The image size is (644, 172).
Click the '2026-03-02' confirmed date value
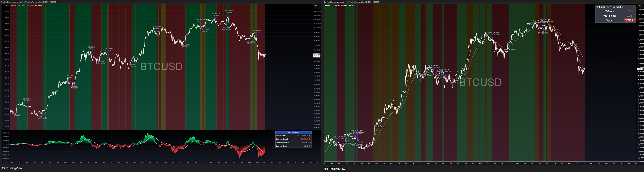(x=306, y=143)
